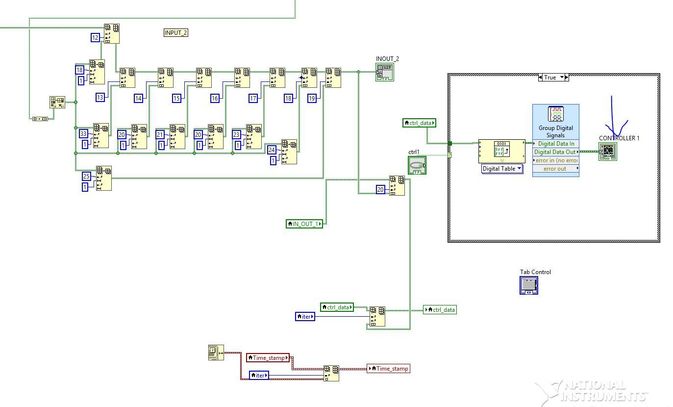Select the Time_stamp write local variable on right
The image size is (673, 407).
388,368
